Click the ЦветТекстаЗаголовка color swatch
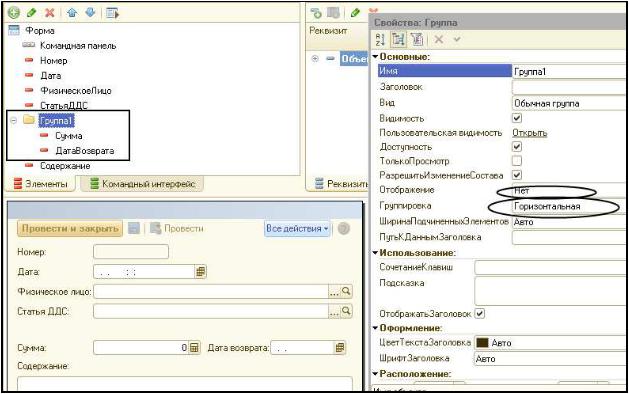The width and height of the screenshot is (629, 394). (482, 343)
